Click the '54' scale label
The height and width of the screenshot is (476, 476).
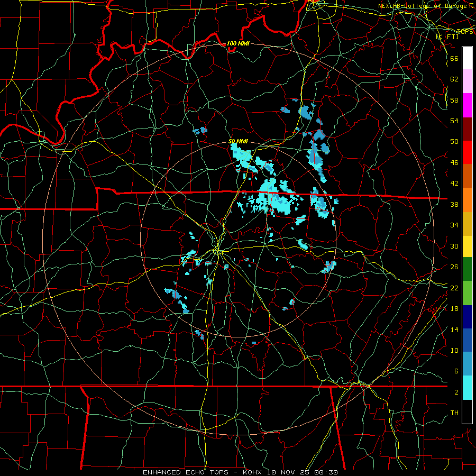pyautogui.click(x=454, y=121)
